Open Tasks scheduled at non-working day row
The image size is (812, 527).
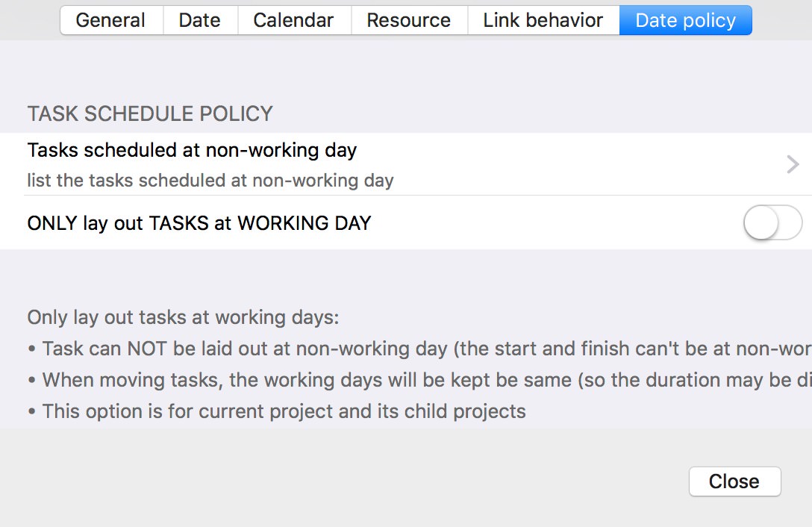192,150
